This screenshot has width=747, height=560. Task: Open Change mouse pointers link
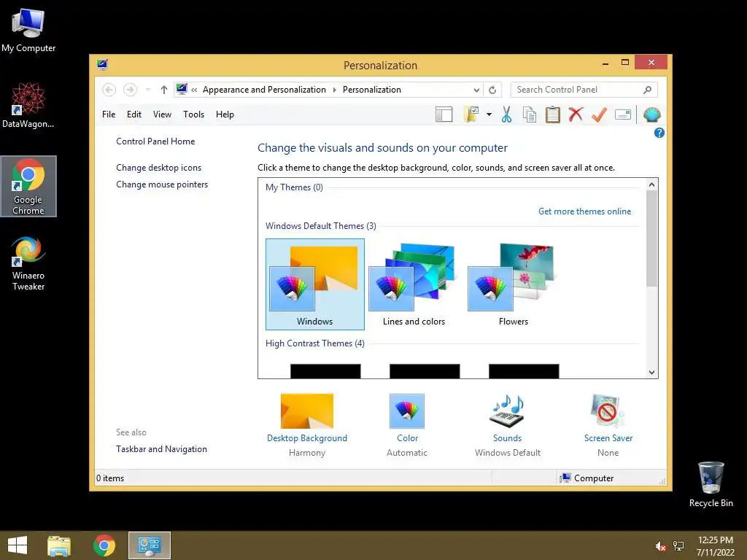(162, 184)
